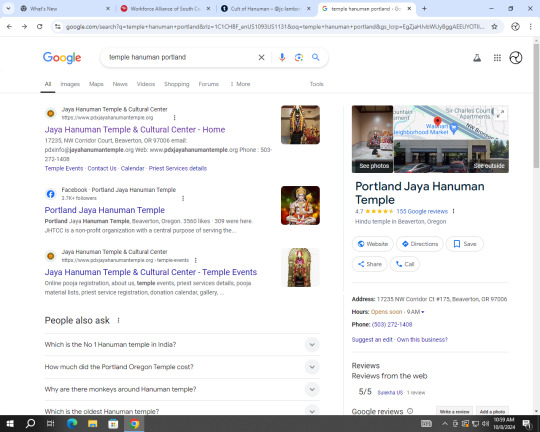Click the blue magnifier search icon
This screenshot has height=432, width=540.
[315, 58]
